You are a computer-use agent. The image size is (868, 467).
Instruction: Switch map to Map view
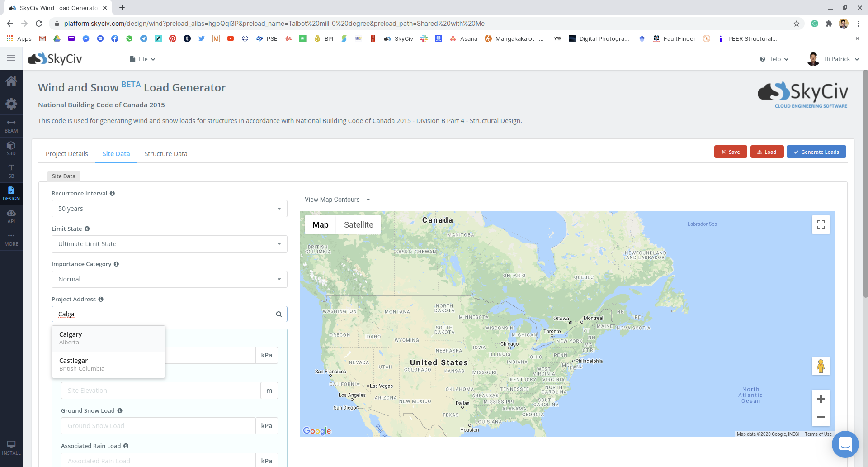pos(320,225)
